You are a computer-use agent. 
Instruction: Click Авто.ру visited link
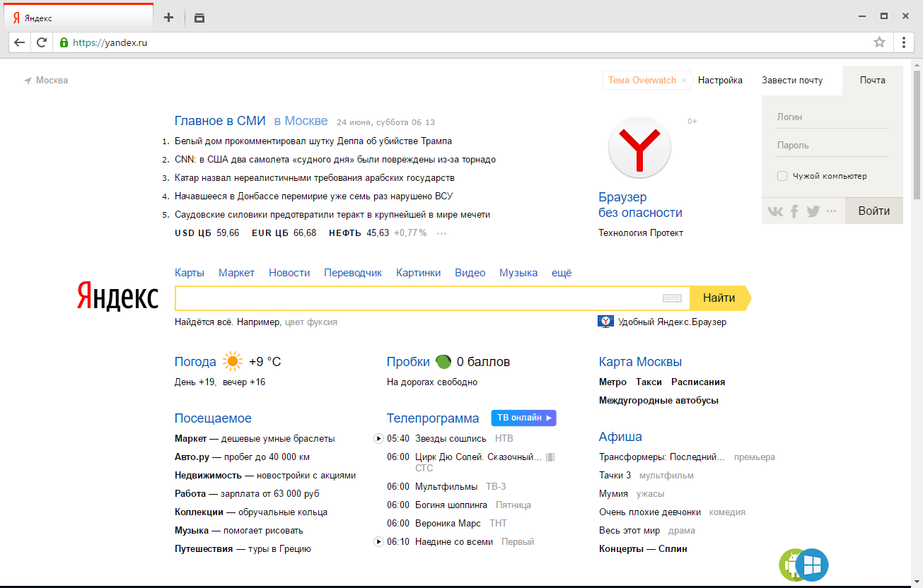(x=192, y=457)
